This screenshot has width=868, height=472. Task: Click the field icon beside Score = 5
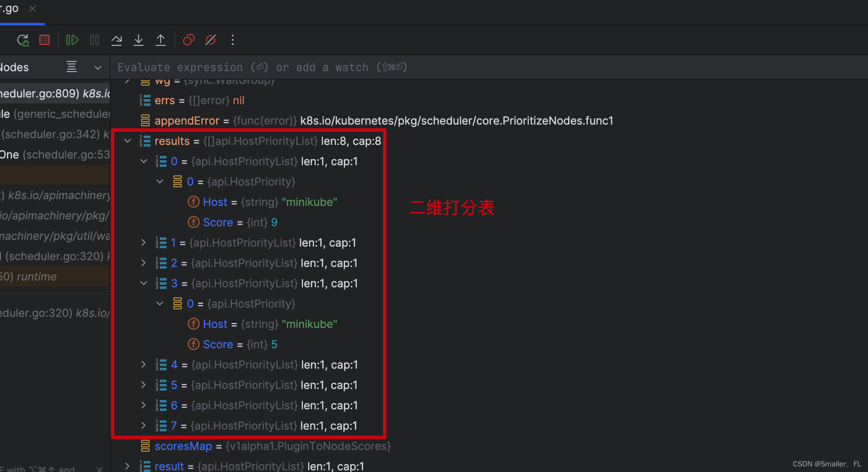pos(193,344)
